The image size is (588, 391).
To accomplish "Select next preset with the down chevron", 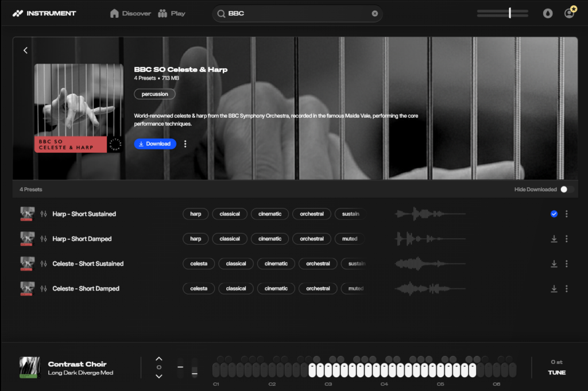I will click(x=159, y=376).
